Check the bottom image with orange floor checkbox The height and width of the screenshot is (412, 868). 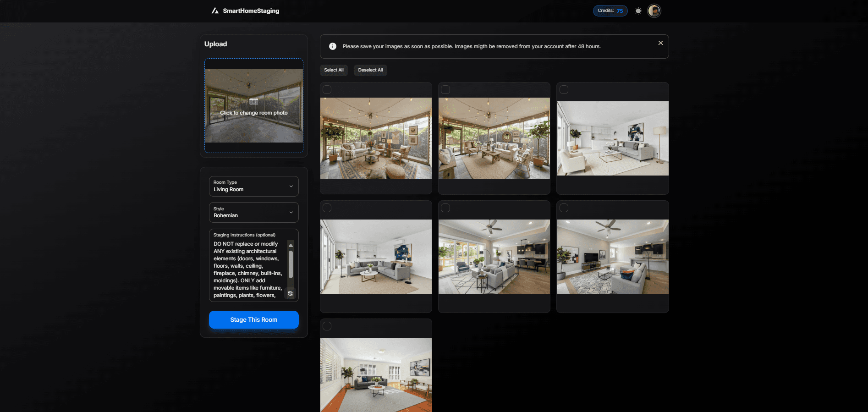(327, 326)
